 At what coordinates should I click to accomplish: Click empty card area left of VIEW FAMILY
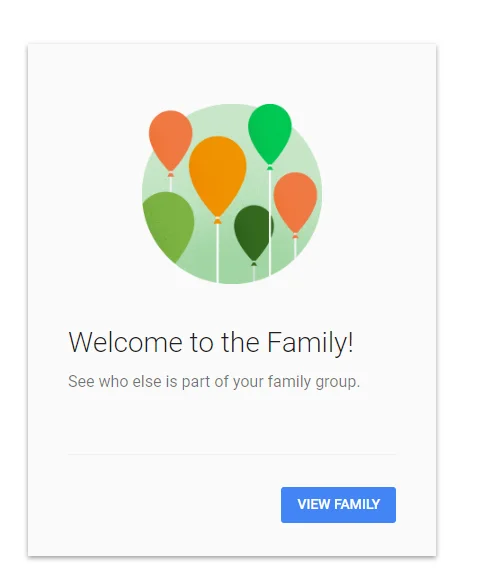click(172, 504)
